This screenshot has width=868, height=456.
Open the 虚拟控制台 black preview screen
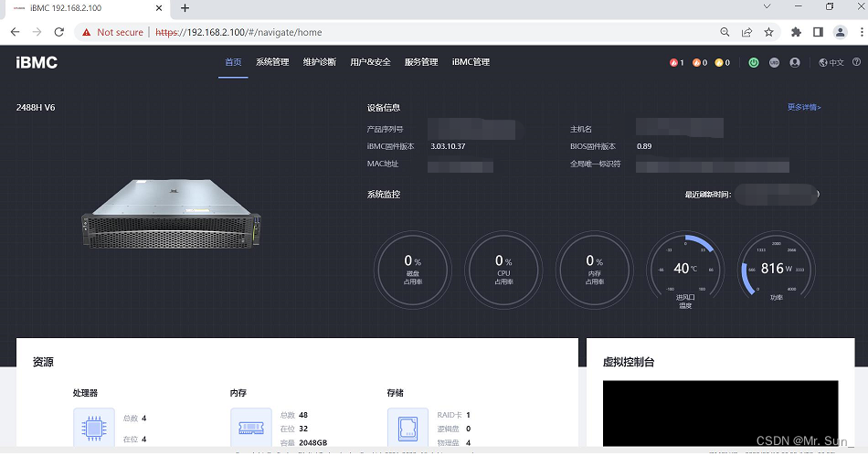(720, 413)
